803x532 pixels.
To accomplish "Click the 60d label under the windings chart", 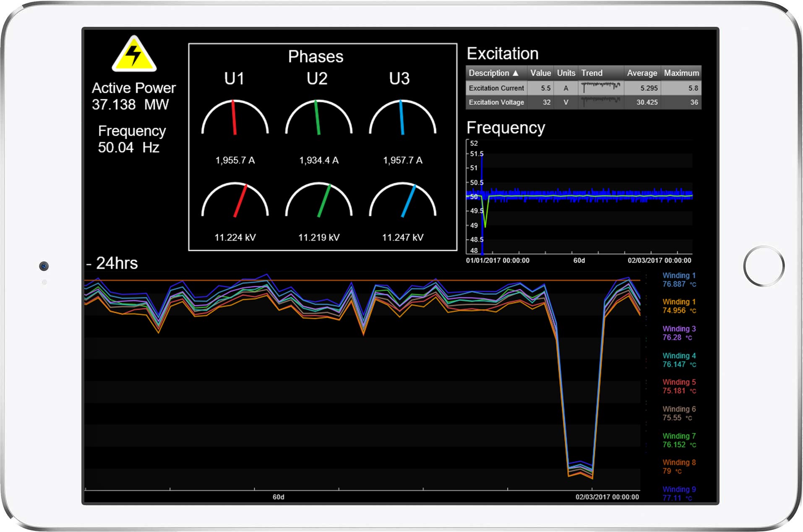I will point(279,497).
